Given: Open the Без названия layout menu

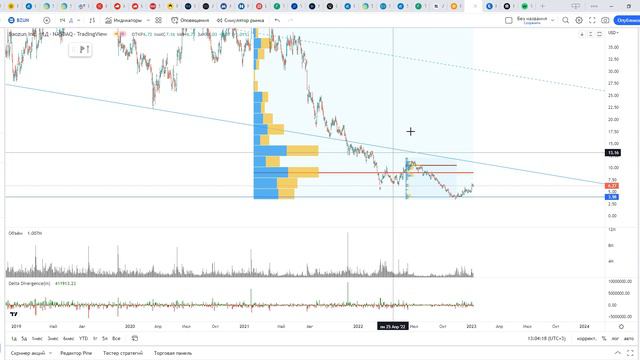Looking at the screenshot, I should click(536, 20).
